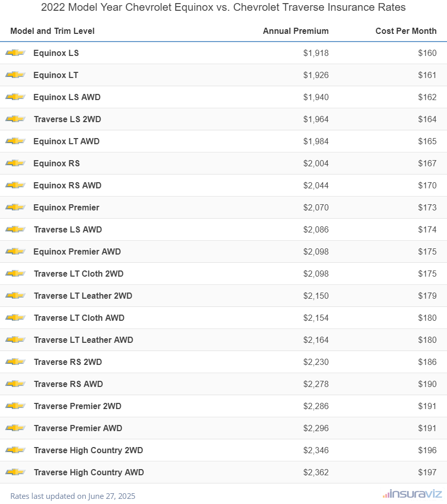Select the Traverse Premier 2WD row name
Viewport: 447px width, 504px height.
pos(78,406)
